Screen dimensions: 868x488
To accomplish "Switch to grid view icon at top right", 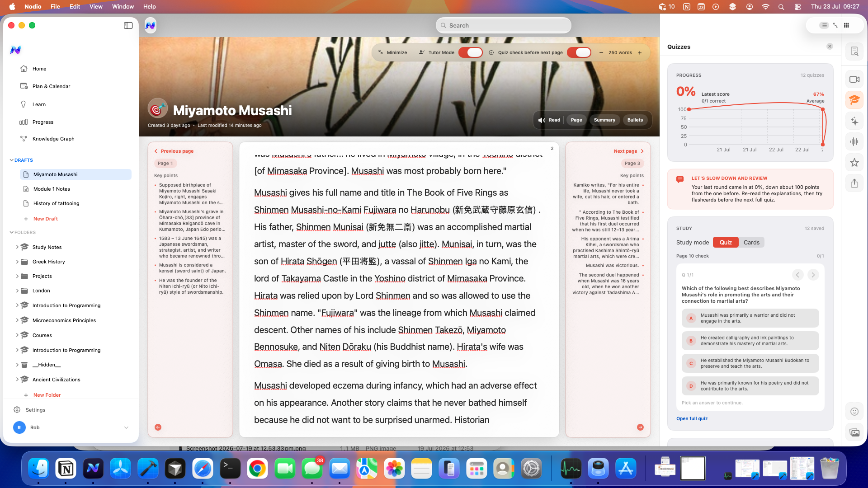I will coord(846,25).
